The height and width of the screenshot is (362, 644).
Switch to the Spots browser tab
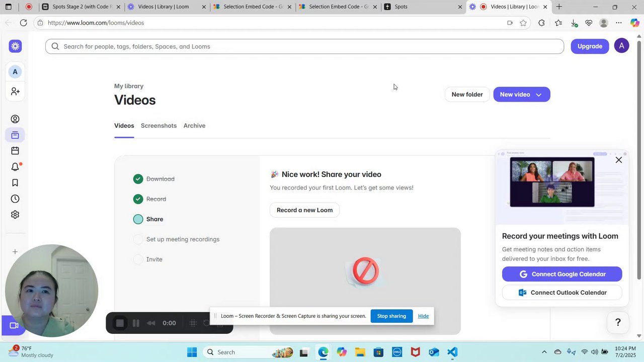(423, 7)
